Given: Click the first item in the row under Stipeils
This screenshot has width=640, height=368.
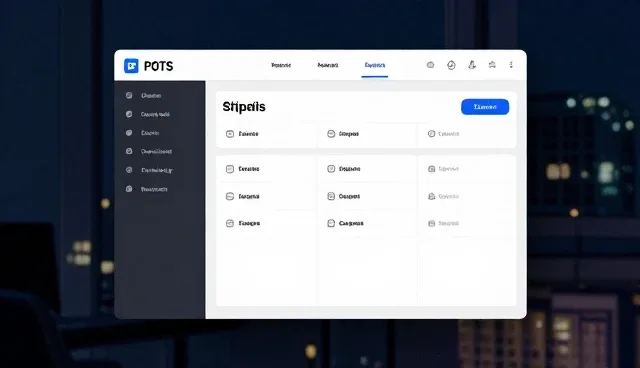Looking at the screenshot, I should [242, 134].
